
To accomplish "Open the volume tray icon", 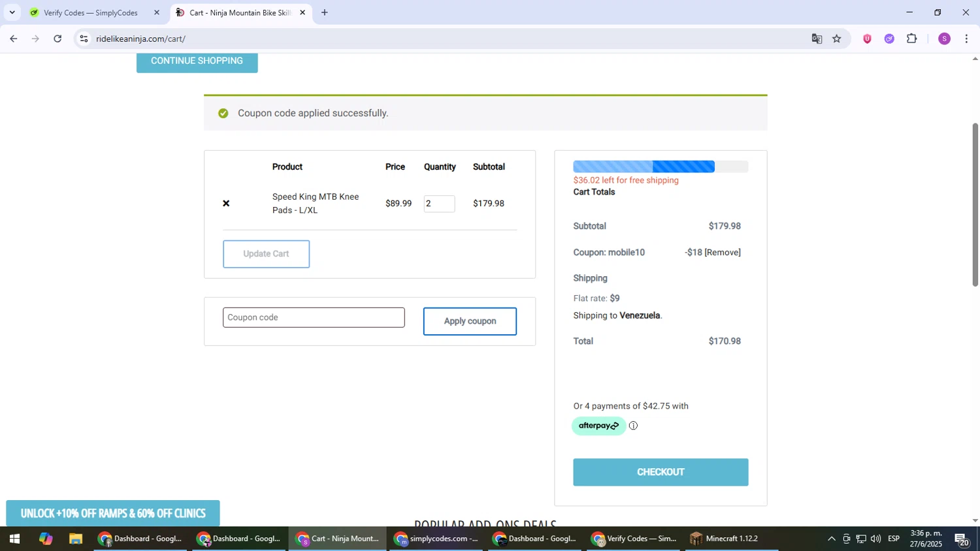I will coord(876,539).
